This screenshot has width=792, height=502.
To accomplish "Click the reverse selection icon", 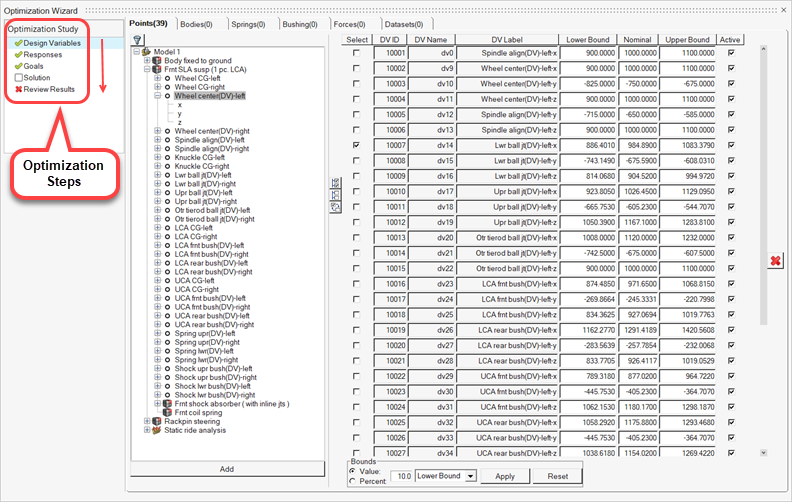I will click(335, 206).
